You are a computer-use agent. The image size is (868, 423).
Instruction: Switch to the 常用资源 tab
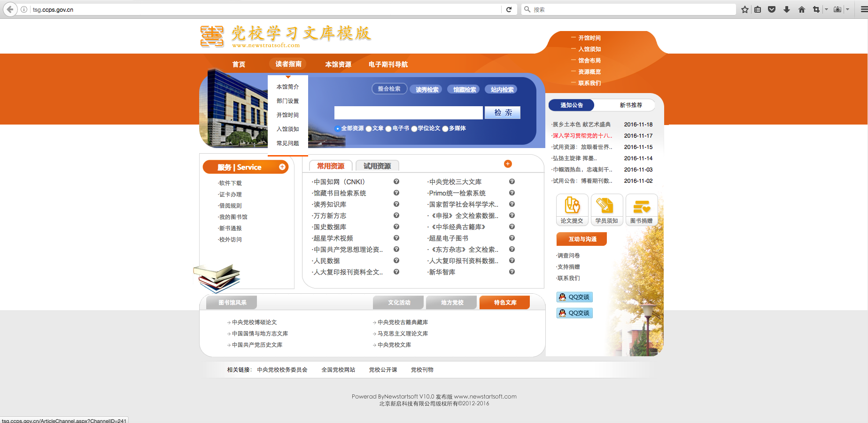pyautogui.click(x=331, y=166)
